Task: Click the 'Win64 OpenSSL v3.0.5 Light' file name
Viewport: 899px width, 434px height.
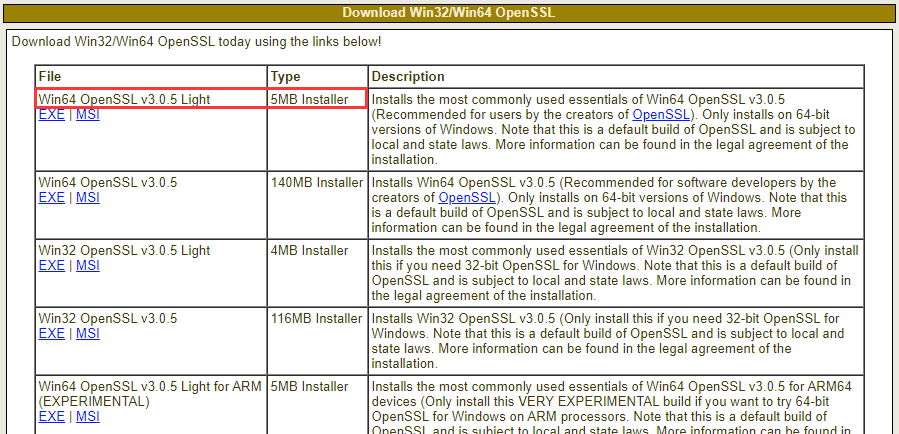Action: [124, 100]
